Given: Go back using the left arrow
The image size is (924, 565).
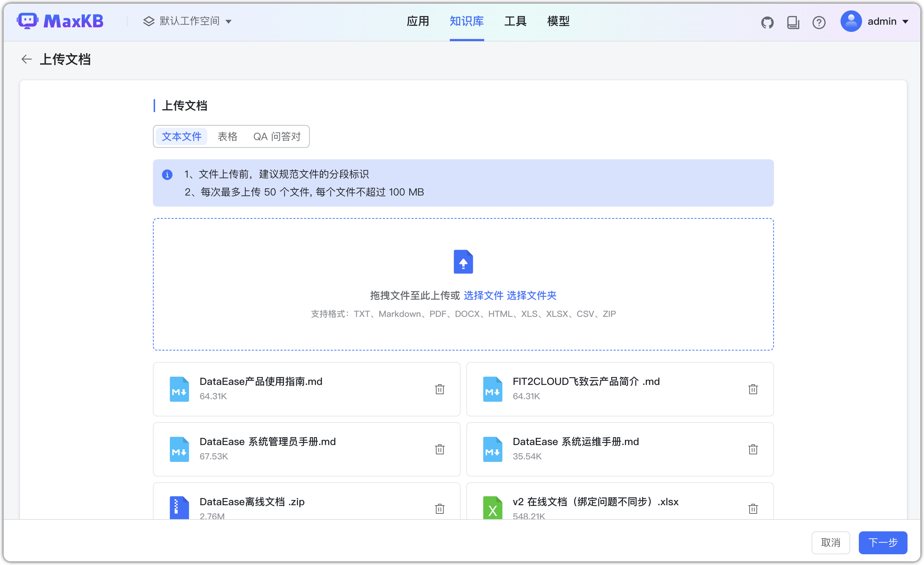Looking at the screenshot, I should [x=26, y=59].
